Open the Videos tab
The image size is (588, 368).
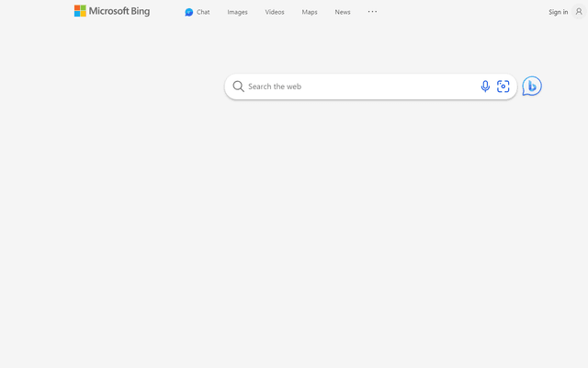click(x=275, y=12)
